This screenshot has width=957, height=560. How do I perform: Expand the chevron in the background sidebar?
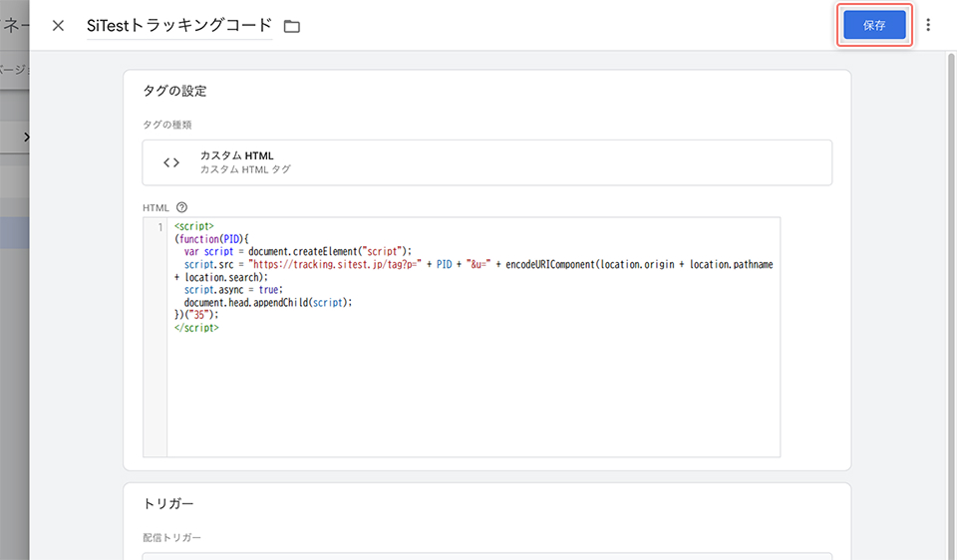[x=26, y=138]
